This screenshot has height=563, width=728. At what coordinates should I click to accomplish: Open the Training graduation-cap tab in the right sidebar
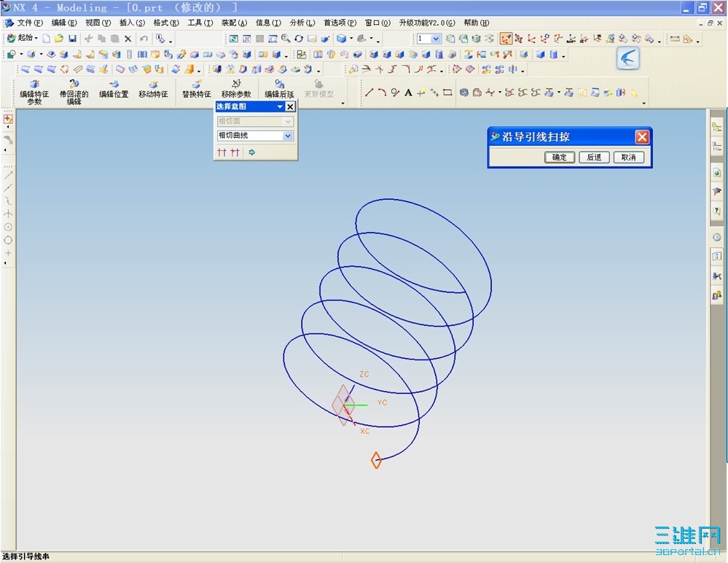coord(717,191)
